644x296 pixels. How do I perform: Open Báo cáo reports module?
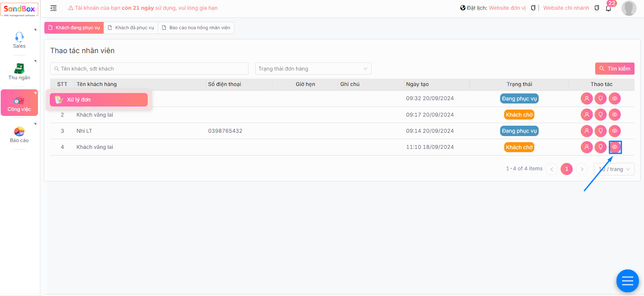19,135
